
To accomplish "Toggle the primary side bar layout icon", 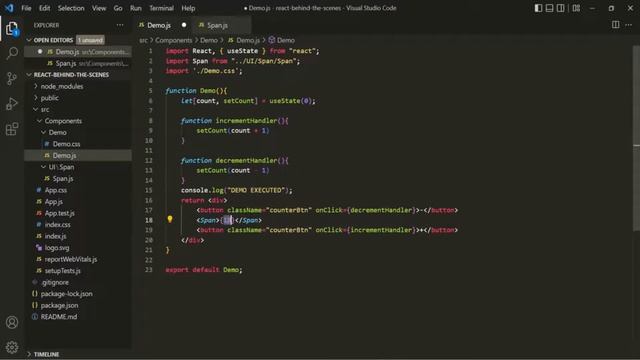I will pos(538,8).
